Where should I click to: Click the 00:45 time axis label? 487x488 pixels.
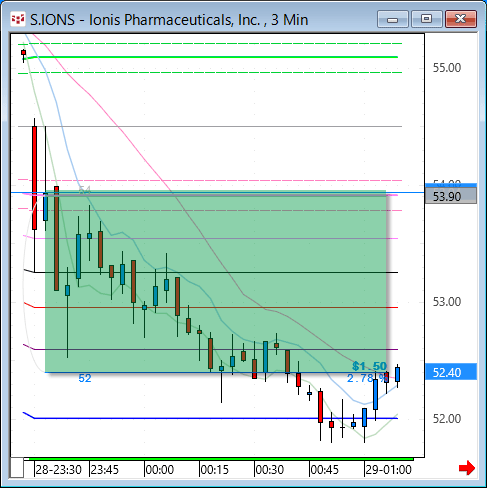(325, 470)
